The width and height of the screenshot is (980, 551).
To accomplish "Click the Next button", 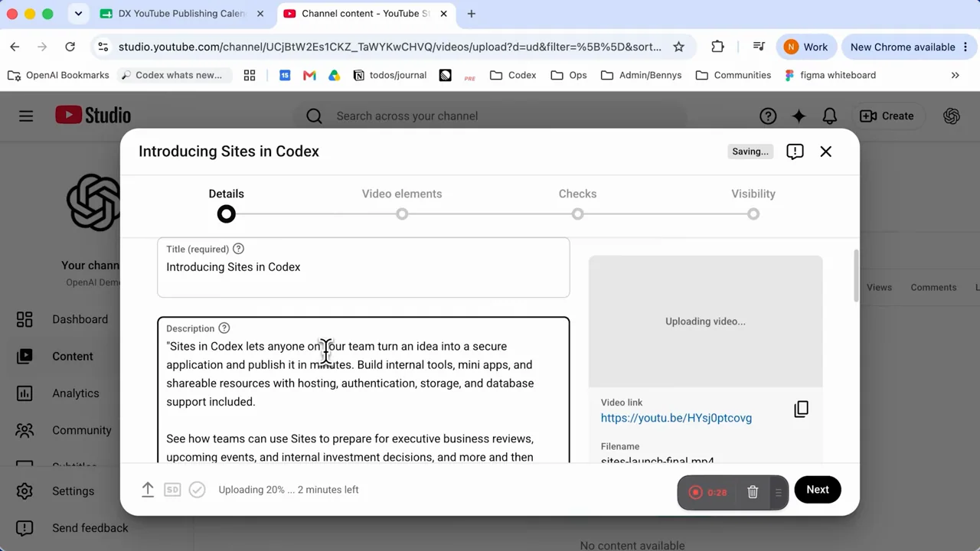I will [818, 490].
